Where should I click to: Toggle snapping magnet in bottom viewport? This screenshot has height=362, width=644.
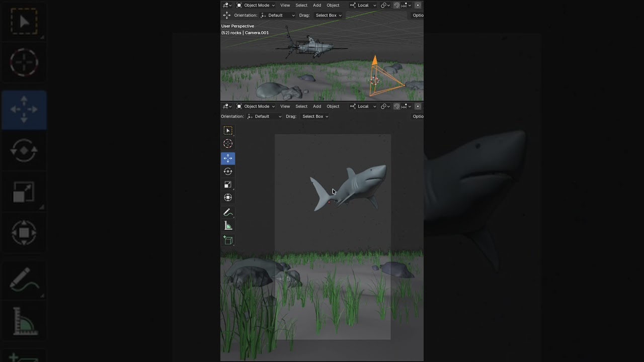click(396, 106)
